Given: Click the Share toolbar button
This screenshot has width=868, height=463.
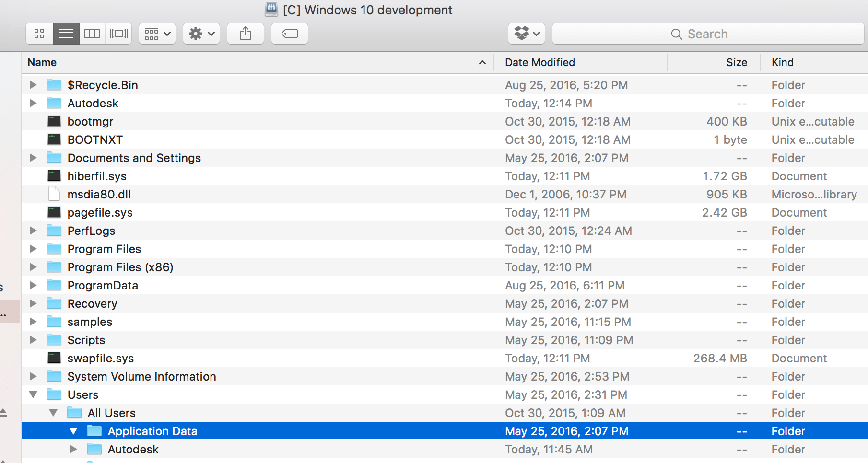Looking at the screenshot, I should [246, 34].
